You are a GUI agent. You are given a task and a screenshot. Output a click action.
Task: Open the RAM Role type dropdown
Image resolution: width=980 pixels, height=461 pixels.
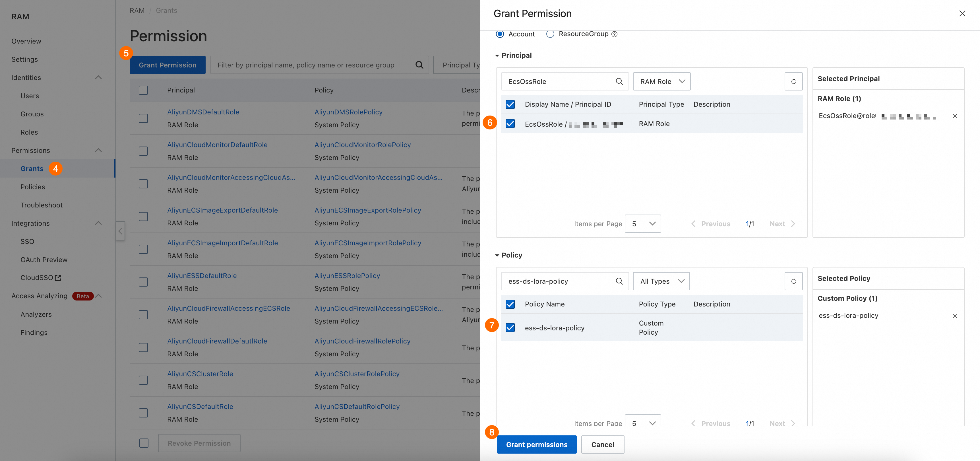pos(661,81)
